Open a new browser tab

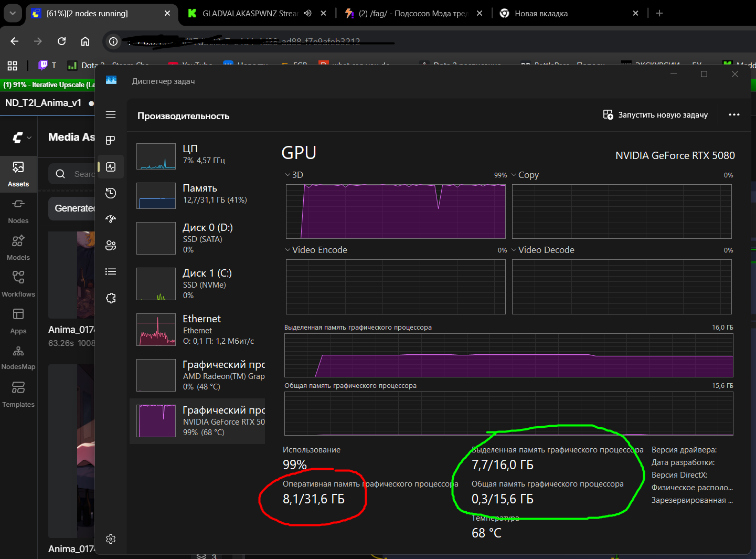point(659,13)
